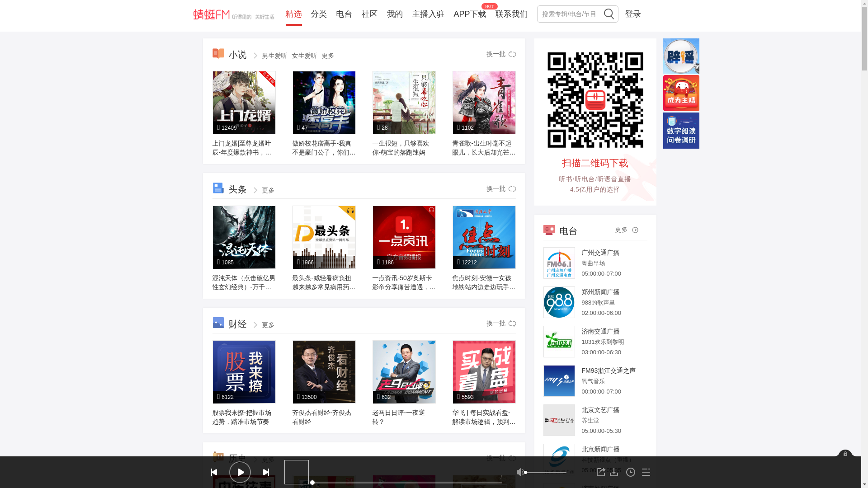The image size is (868, 488).
Task: Open 联系我们 navigation item
Action: (511, 14)
